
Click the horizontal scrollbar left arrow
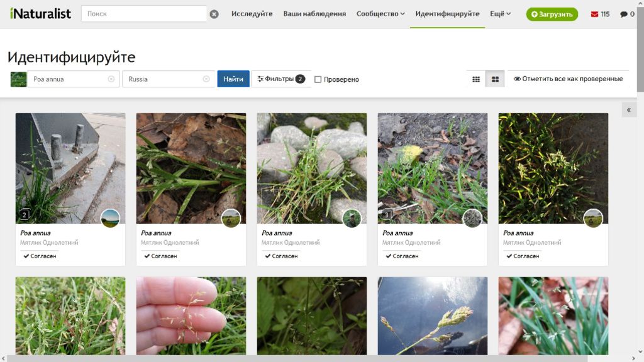tap(3, 359)
